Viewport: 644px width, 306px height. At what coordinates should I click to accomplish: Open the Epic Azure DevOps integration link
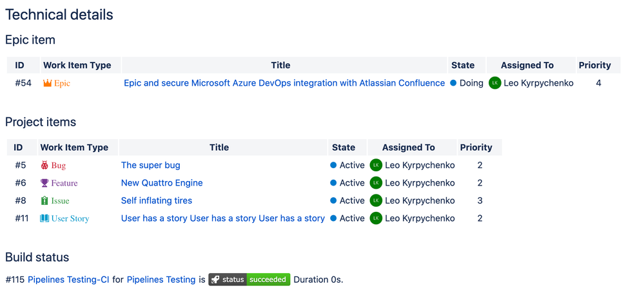[x=284, y=83]
